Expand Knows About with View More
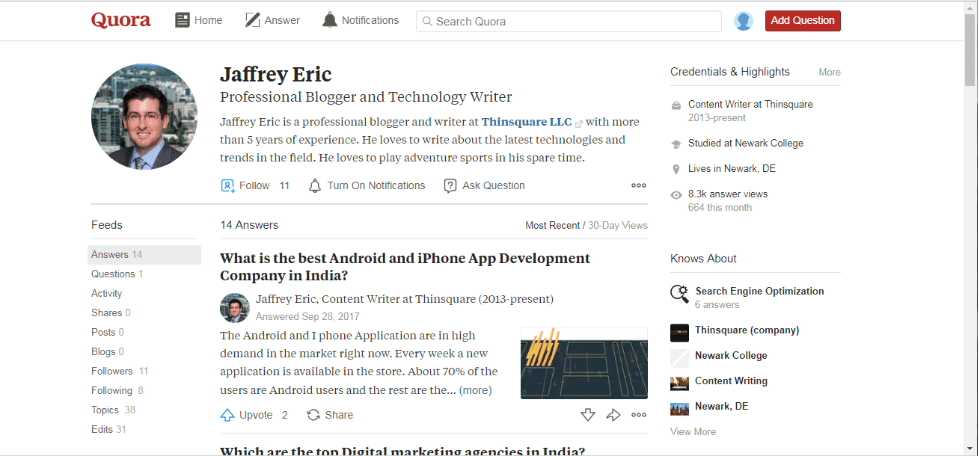This screenshot has height=456, width=980. [x=693, y=432]
